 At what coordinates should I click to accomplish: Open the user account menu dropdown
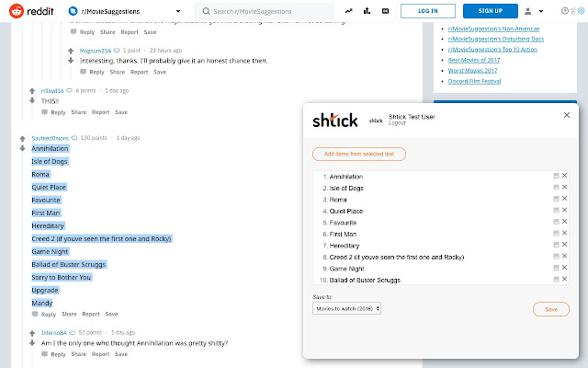click(x=534, y=11)
